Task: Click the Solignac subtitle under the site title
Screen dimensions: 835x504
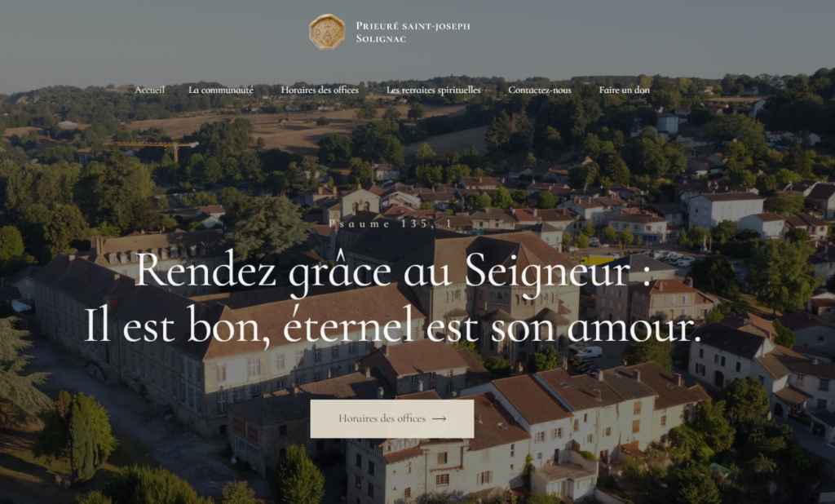Action: 381,39
